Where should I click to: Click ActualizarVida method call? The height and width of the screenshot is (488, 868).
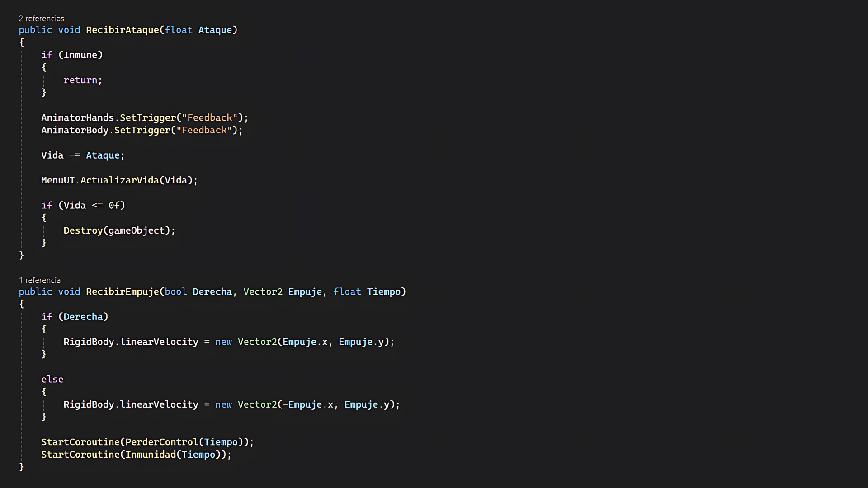[x=119, y=180]
